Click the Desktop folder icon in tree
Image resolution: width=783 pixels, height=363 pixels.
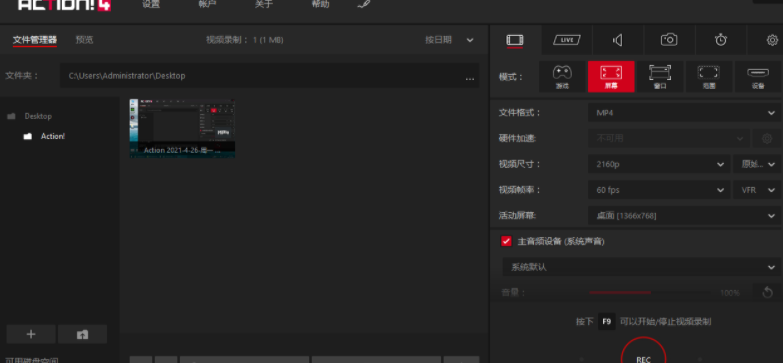pos(11,116)
